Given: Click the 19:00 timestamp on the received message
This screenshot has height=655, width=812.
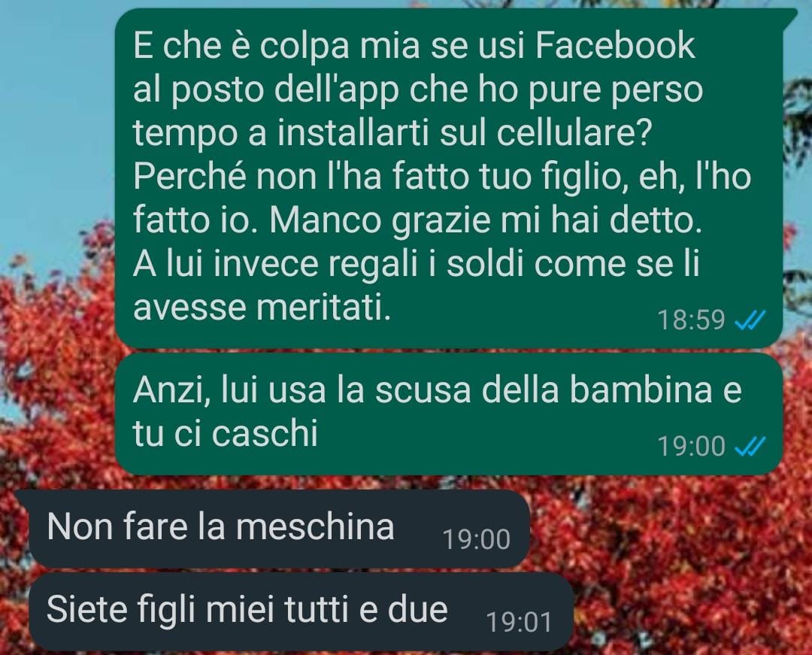Looking at the screenshot, I should [477, 539].
